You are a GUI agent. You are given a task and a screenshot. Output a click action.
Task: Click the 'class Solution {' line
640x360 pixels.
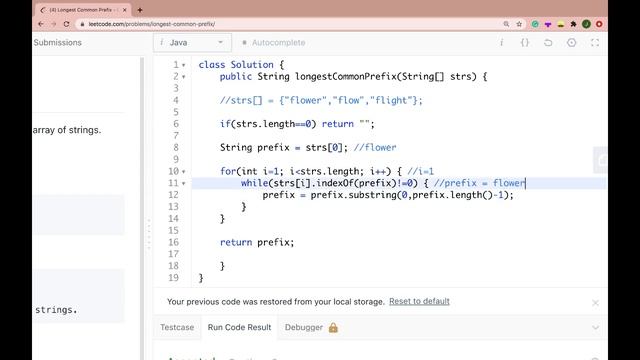(241, 64)
